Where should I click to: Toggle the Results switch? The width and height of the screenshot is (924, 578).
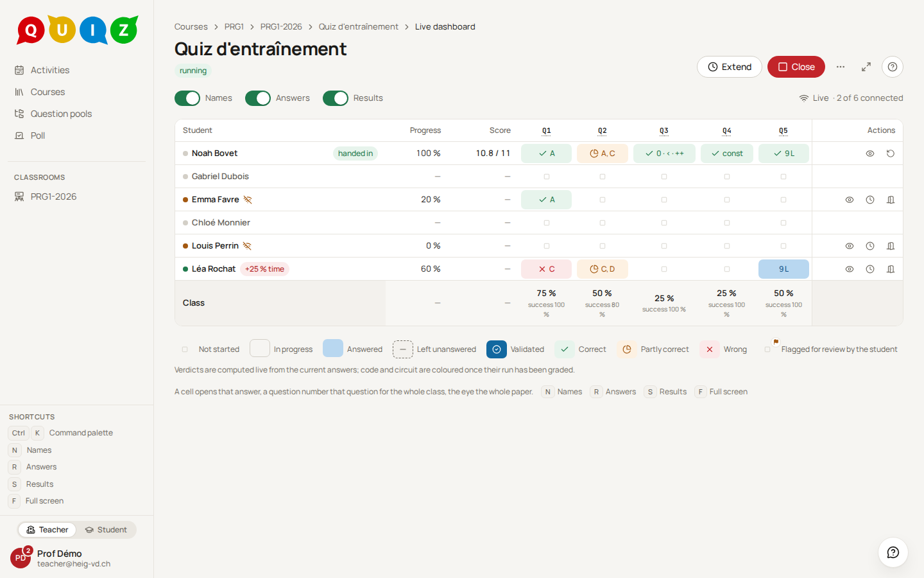click(x=336, y=98)
